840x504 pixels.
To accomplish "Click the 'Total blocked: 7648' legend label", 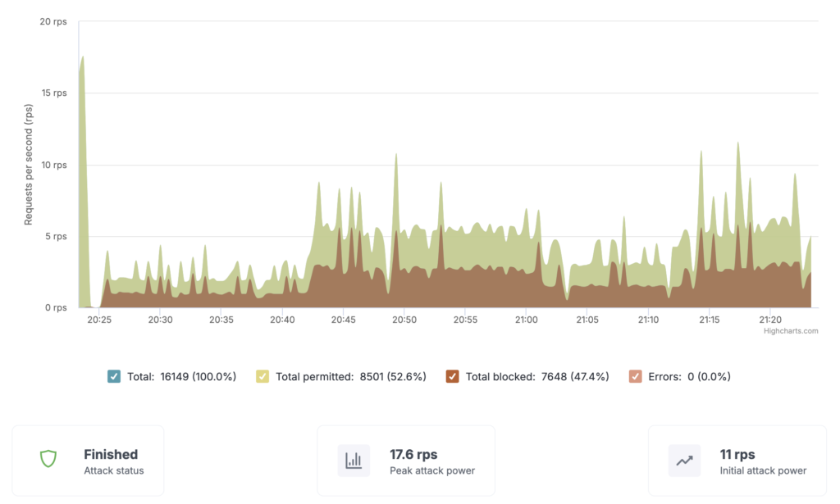I will point(536,377).
